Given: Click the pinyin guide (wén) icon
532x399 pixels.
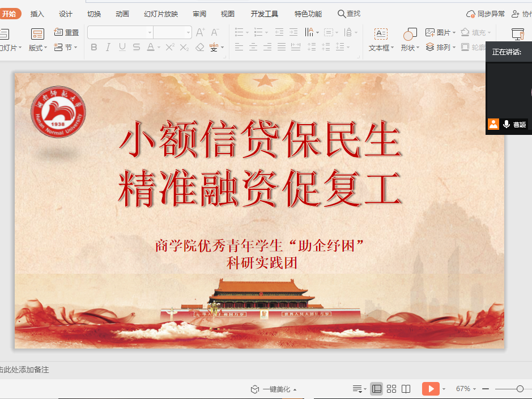Looking at the screenshot, I should [214, 47].
